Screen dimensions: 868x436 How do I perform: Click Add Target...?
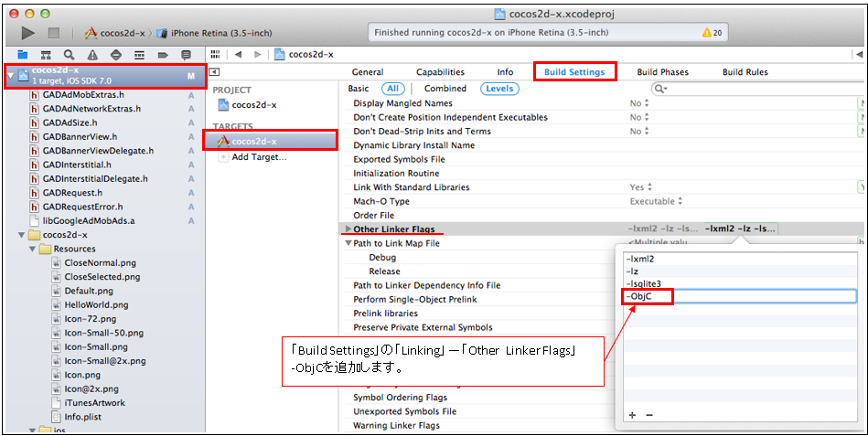click(252, 157)
